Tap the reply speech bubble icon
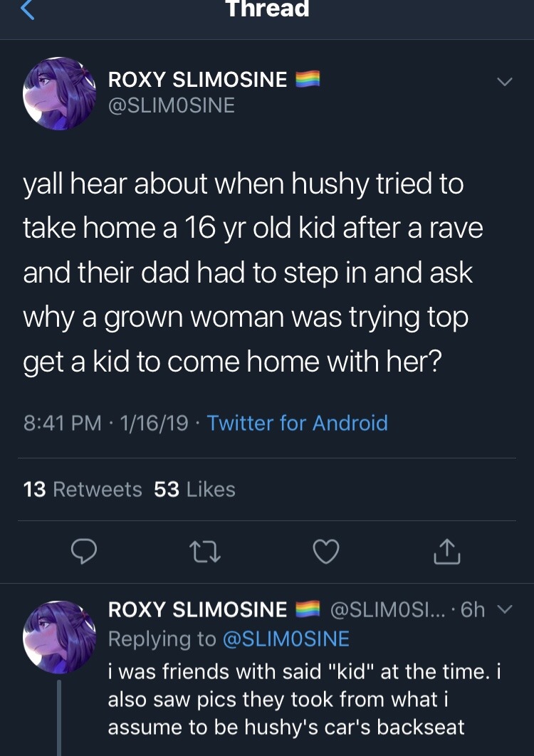Screen dimensions: 534x756 (84, 552)
